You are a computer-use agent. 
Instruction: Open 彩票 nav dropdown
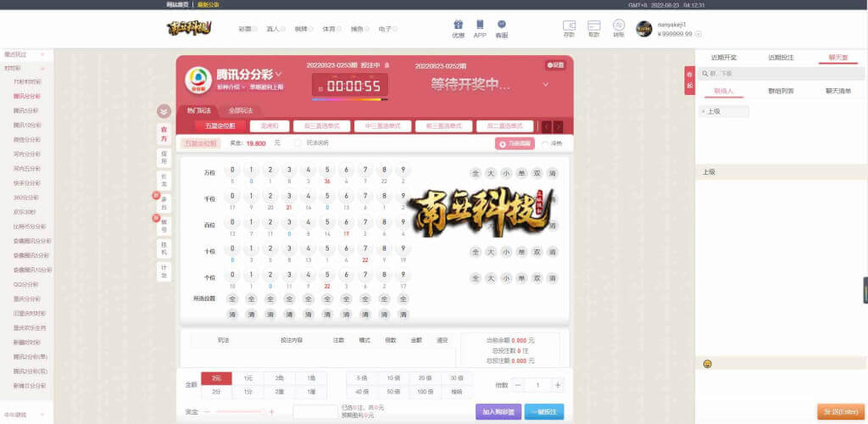(x=248, y=29)
